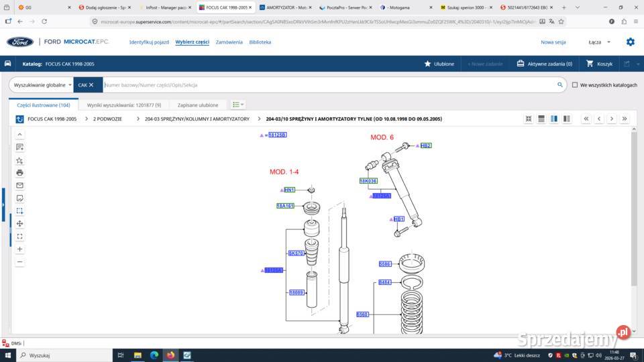
Task: Open 'Koszyk' shopping cart
Action: click(599, 64)
